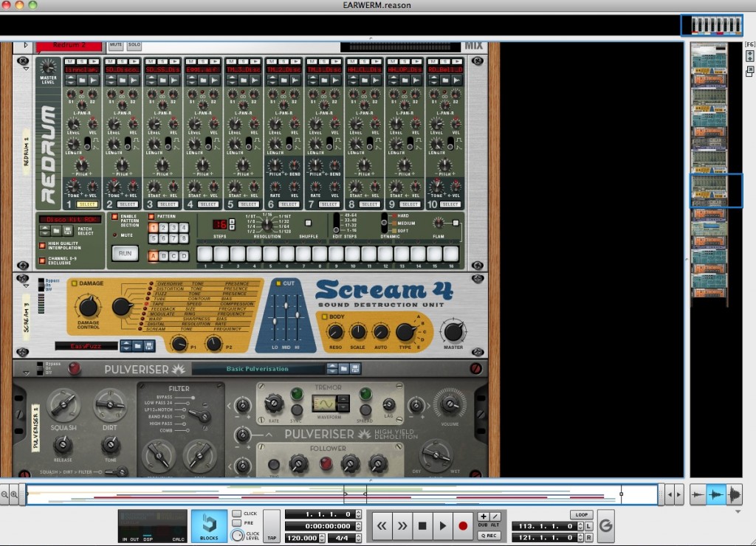Viewport: 756px width, 546px height.
Task: Select pattern bank C on Redrum
Action: (x=173, y=256)
